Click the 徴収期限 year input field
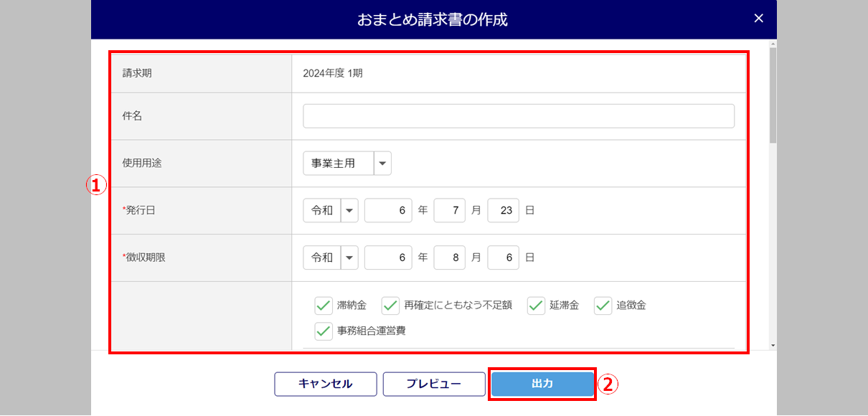868x416 pixels. click(388, 257)
